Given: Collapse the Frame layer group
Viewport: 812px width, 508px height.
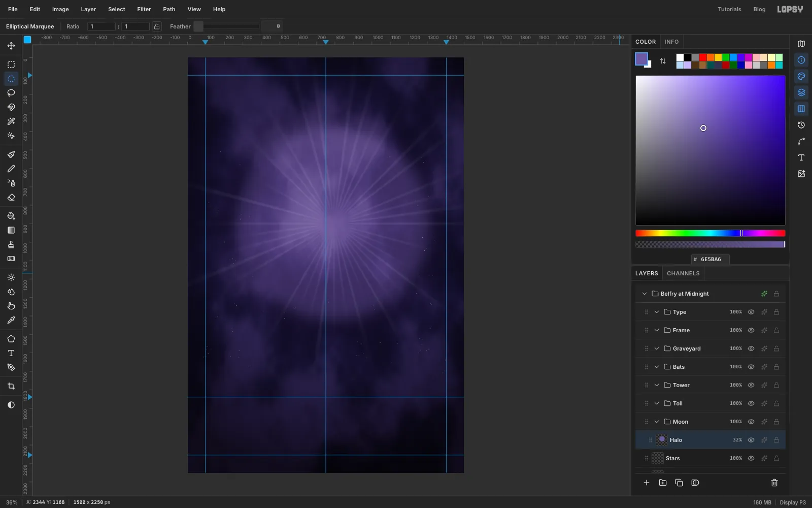Looking at the screenshot, I should click(x=657, y=330).
